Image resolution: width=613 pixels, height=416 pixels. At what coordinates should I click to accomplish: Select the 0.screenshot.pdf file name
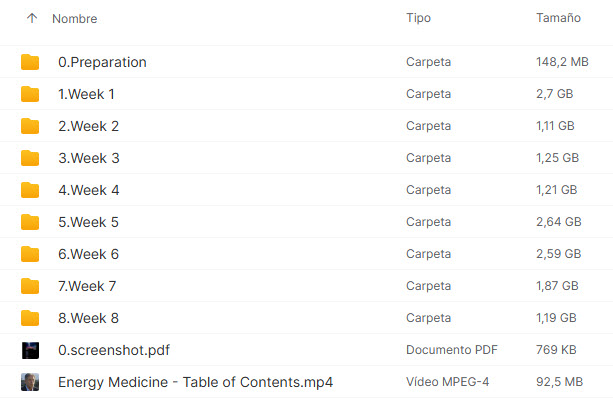114,350
